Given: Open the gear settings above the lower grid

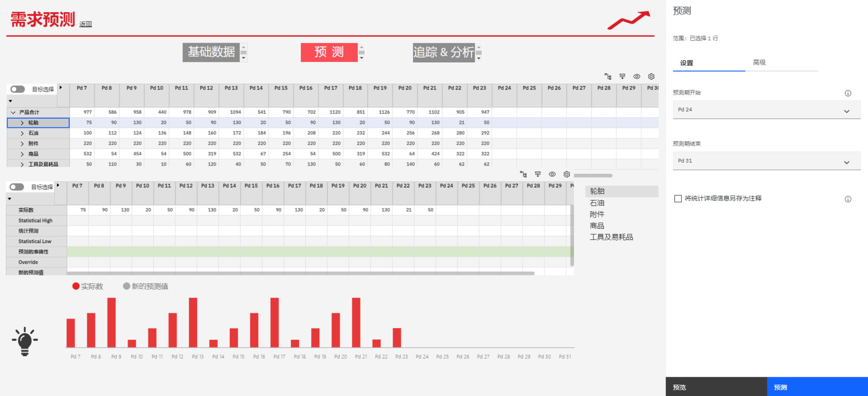Looking at the screenshot, I should click(x=567, y=174).
